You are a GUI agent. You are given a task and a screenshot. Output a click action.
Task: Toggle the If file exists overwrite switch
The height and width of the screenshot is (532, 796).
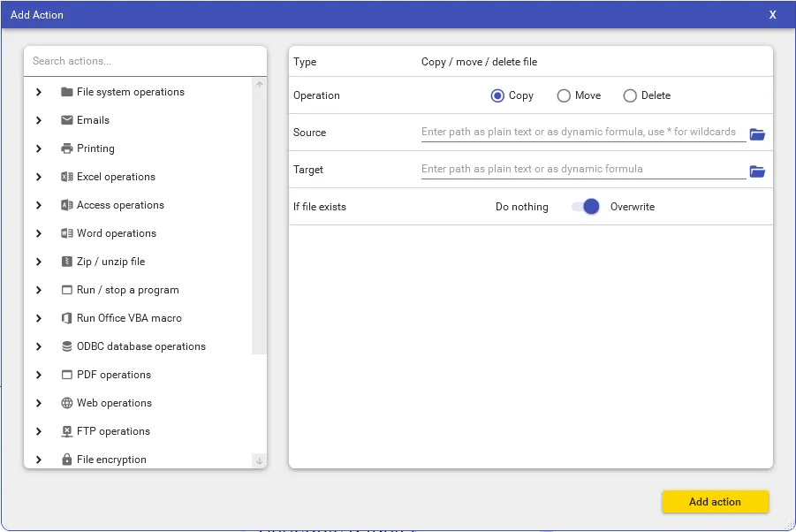click(x=586, y=207)
